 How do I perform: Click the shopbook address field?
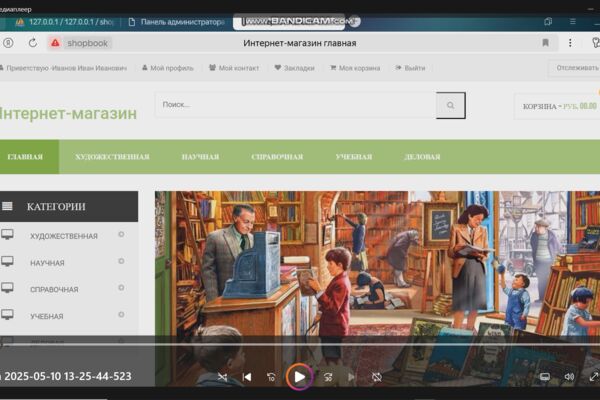[88, 43]
